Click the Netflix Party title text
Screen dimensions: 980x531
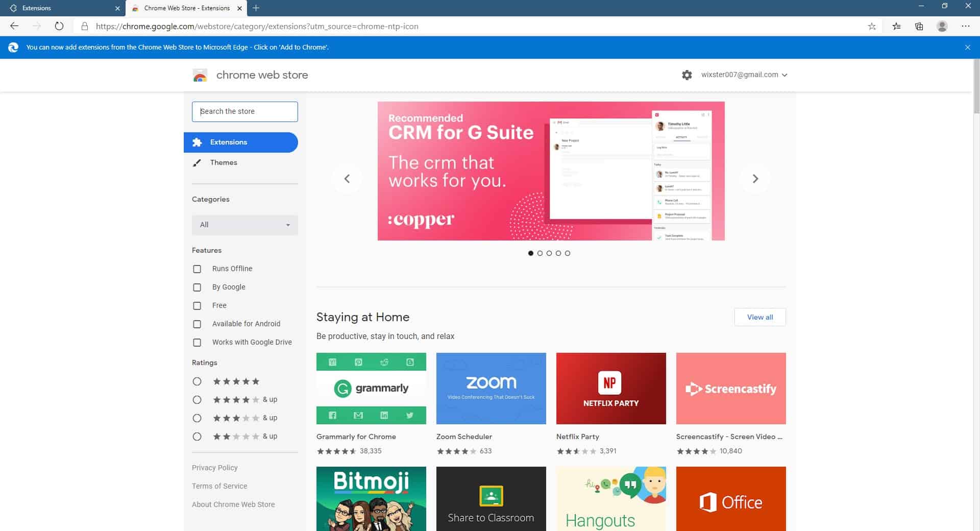point(578,437)
